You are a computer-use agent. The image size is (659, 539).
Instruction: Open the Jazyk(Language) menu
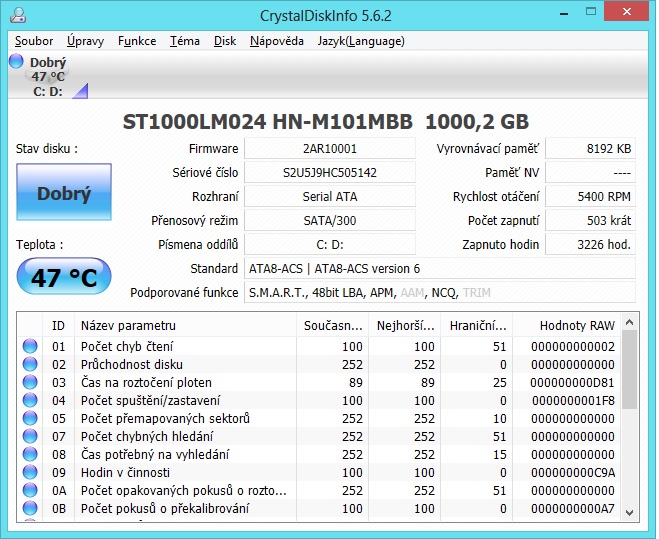point(361,41)
